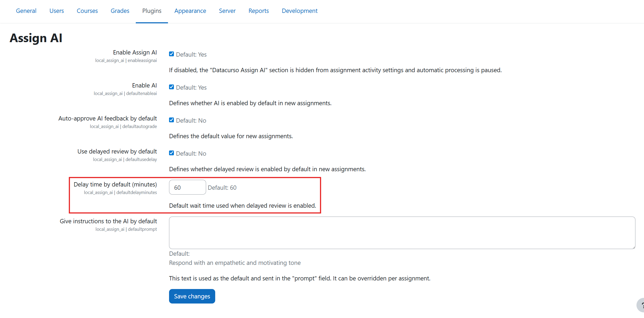644x318 pixels.
Task: Toggle the Enable Assign AI checkbox
Action: (171, 54)
